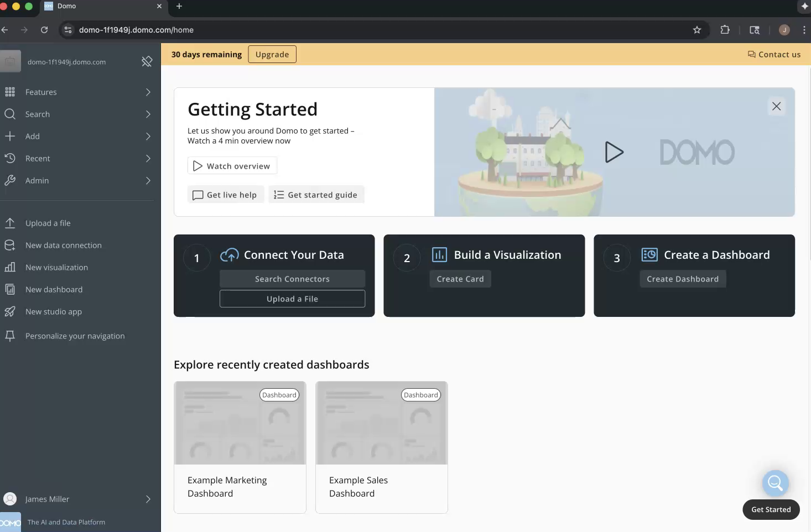
Task: Select Features in the sidebar
Action: pyautogui.click(x=41, y=92)
